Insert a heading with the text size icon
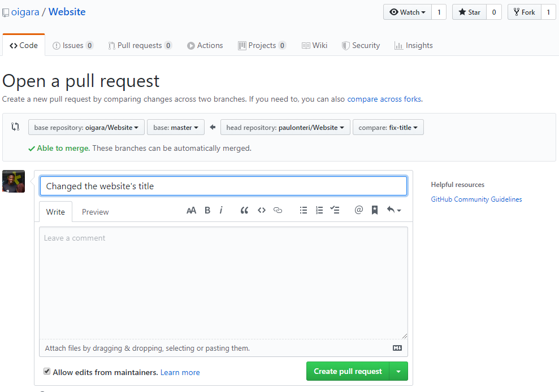Screen dimensions: 559x392 [x=191, y=210]
